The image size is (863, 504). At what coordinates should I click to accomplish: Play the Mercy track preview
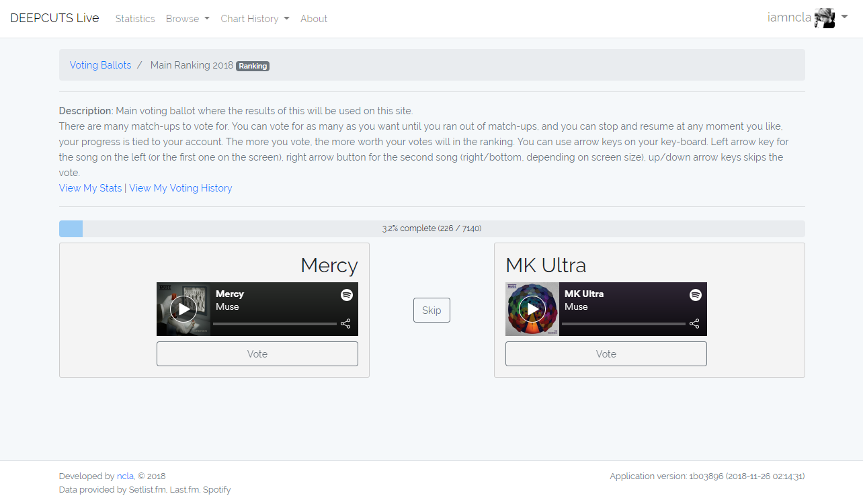pyautogui.click(x=183, y=309)
